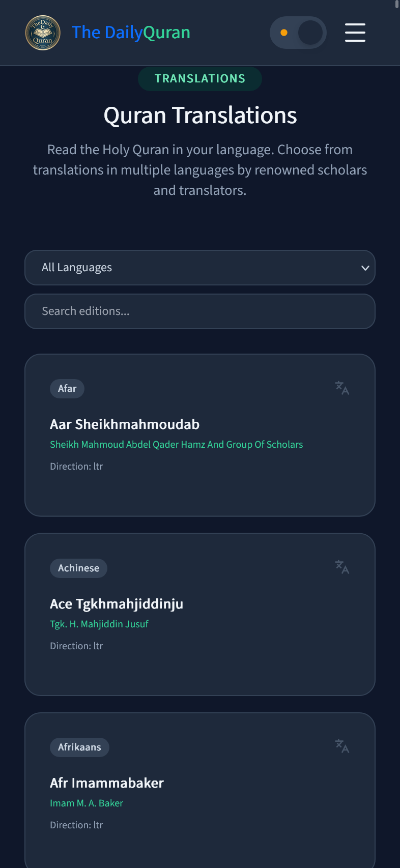The image size is (400, 868).
Task: Focus the Search editions field
Action: (x=200, y=311)
